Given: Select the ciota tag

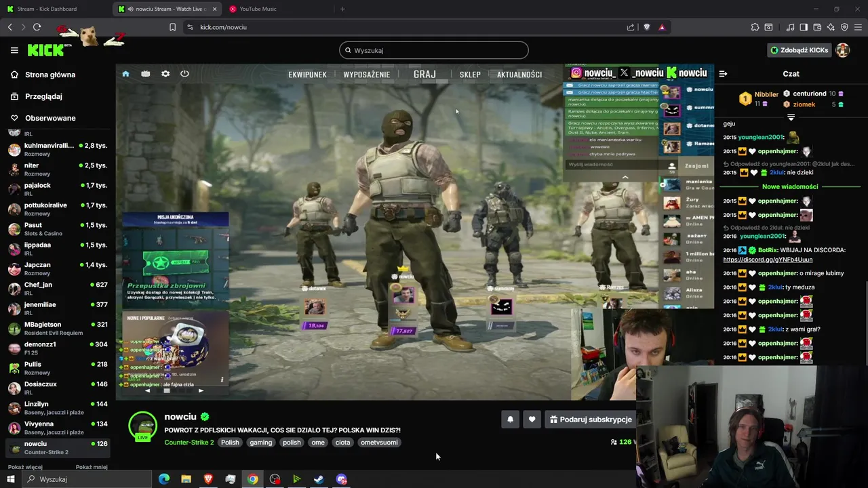Looking at the screenshot, I should click(343, 443).
